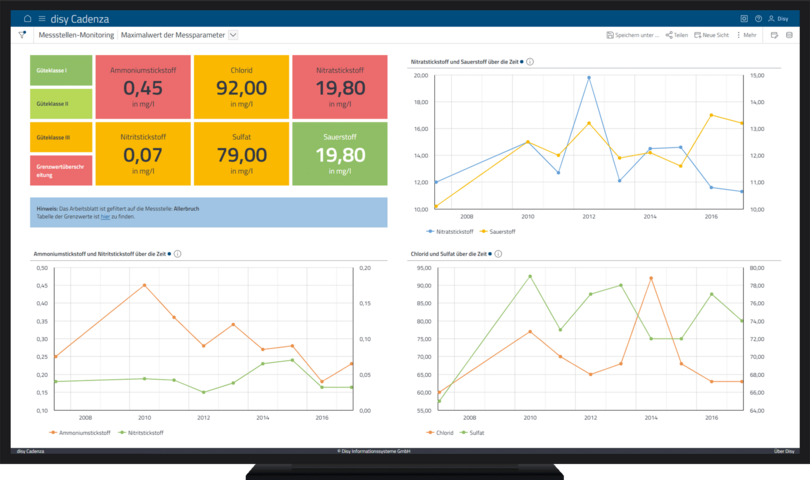
Task: Click the Güteklasse I legend tile
Action: click(x=61, y=70)
